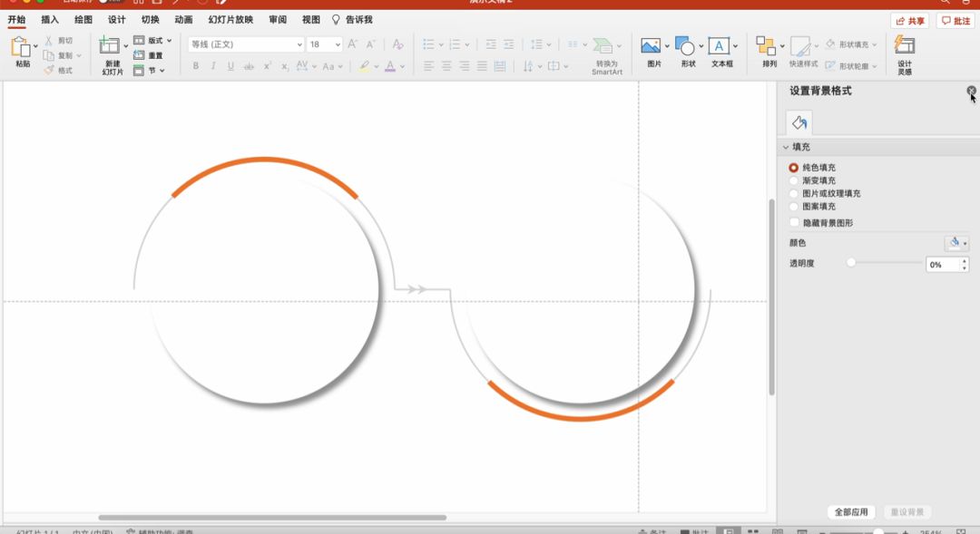Viewport: 980px width, 534px height.
Task: Toggle bold formatting
Action: tap(196, 65)
